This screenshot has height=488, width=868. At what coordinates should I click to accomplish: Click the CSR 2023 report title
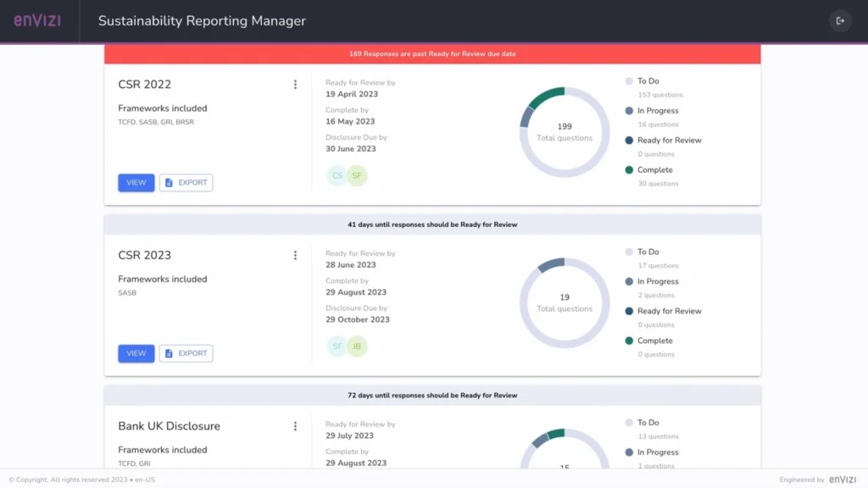click(144, 256)
